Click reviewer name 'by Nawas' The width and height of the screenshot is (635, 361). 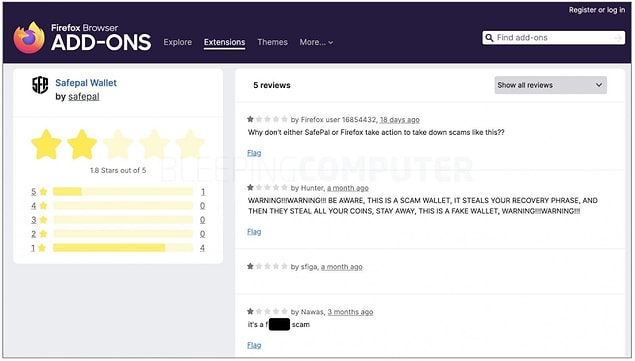pyautogui.click(x=307, y=312)
